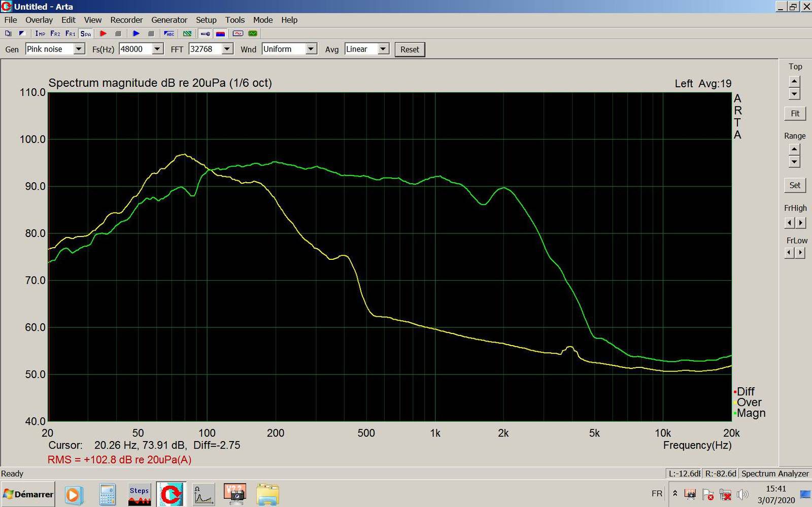
Task: Click the graph title Spectrum magnitude dB
Action: [x=160, y=83]
